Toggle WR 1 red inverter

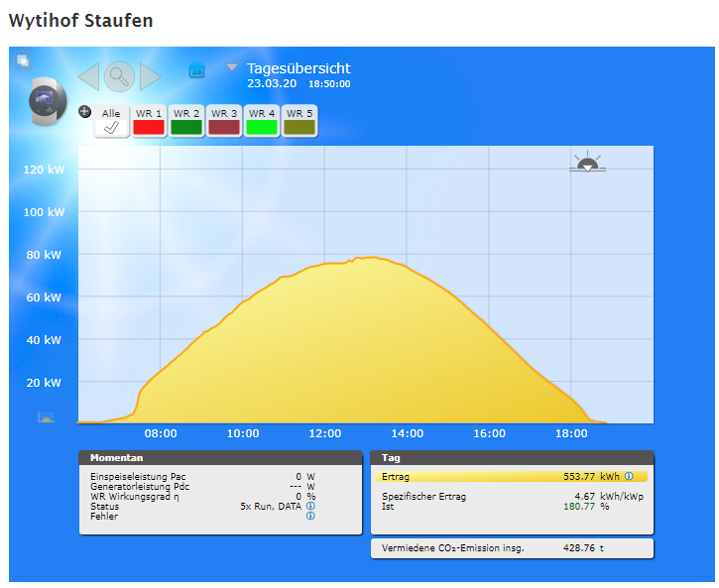(x=149, y=121)
